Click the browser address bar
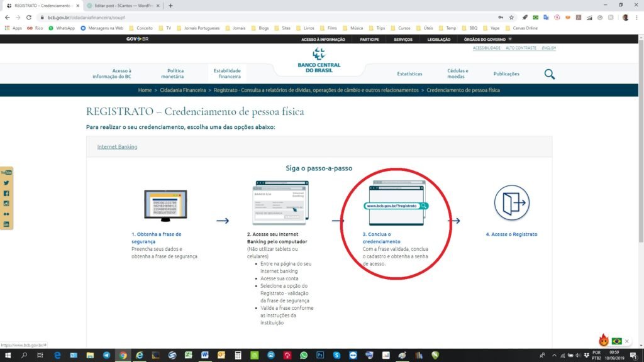This screenshot has width=644, height=362. pos(267,17)
